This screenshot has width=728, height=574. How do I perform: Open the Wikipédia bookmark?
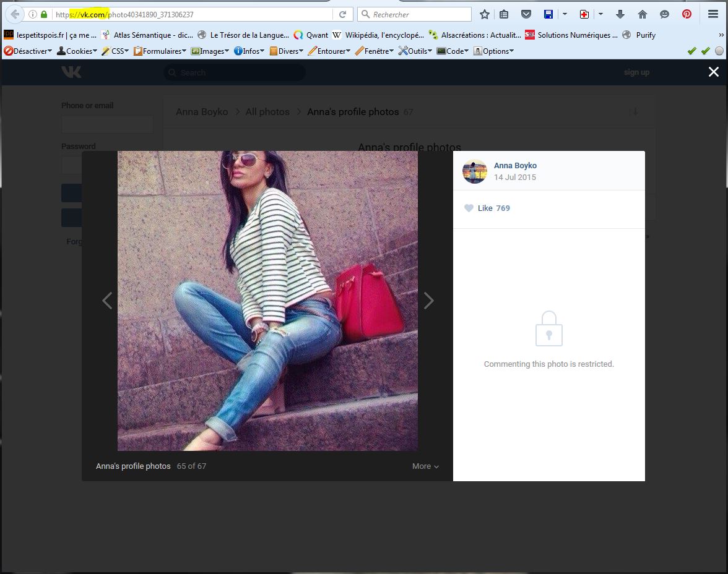tap(378, 35)
